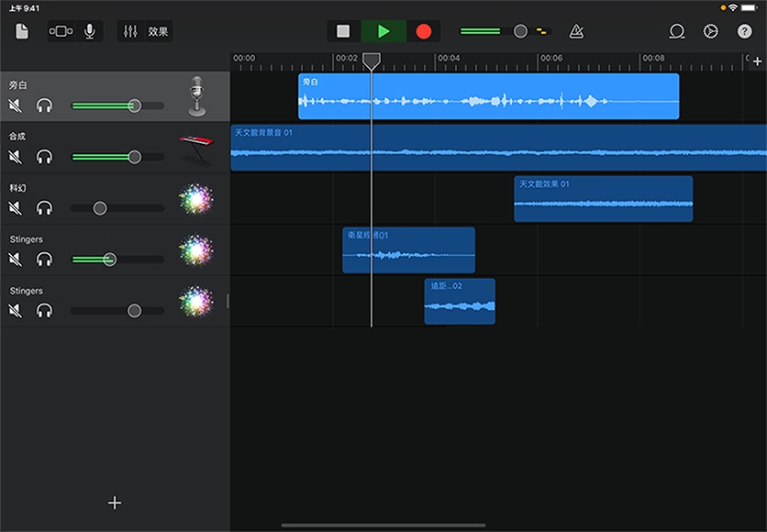
Task: Click track header resize handle
Action: [x=228, y=301]
